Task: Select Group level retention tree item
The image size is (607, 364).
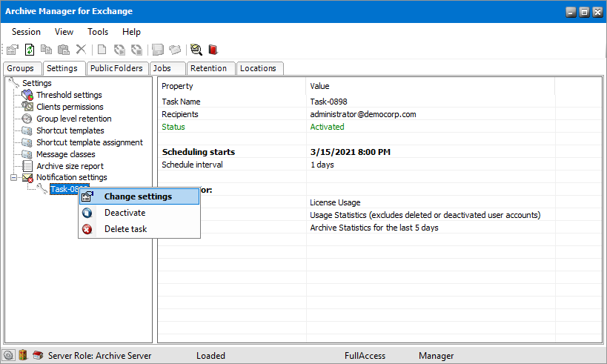Action: tap(74, 119)
